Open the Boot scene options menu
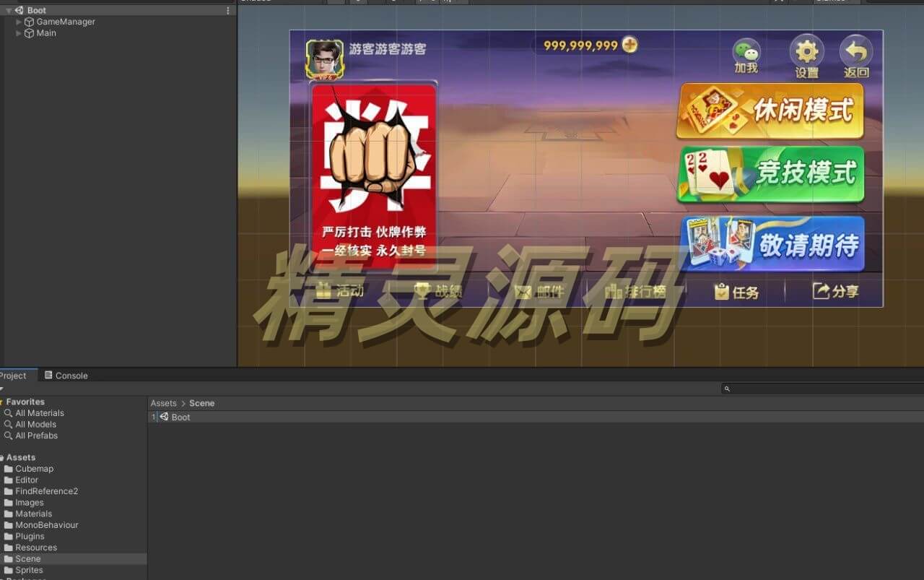 [x=228, y=11]
